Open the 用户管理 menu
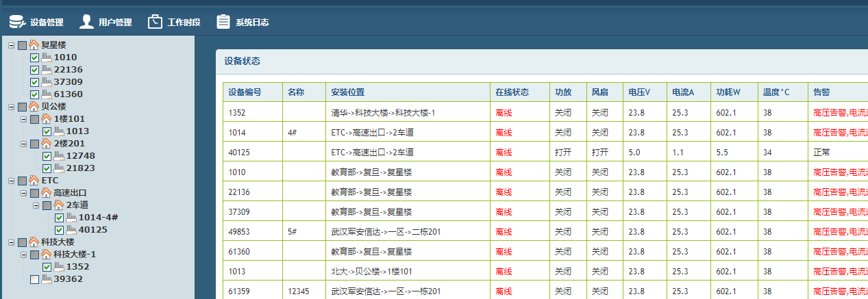Viewport: 868px width, 299px height. (x=114, y=23)
